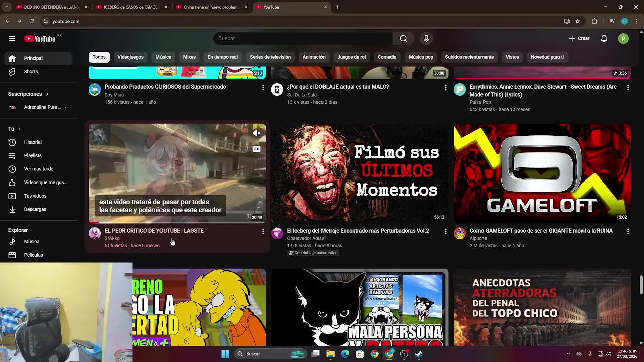Expand the Tú section chevron
This screenshot has height=362, width=644.
pyautogui.click(x=19, y=129)
